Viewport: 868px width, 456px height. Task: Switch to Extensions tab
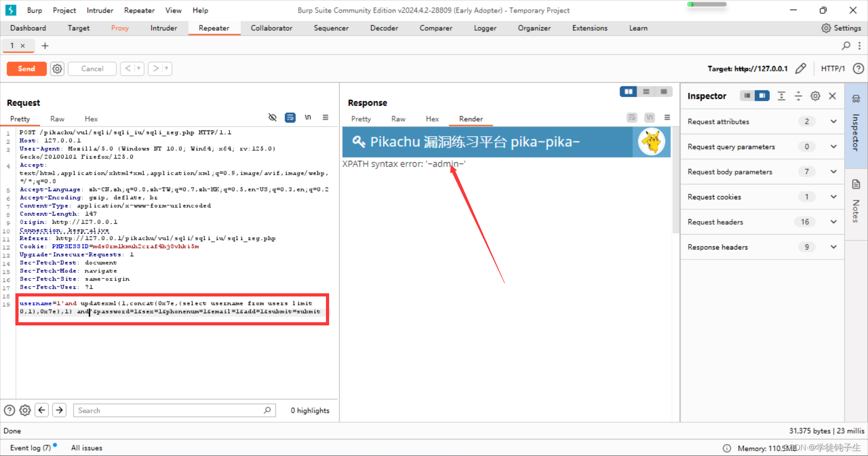point(590,28)
